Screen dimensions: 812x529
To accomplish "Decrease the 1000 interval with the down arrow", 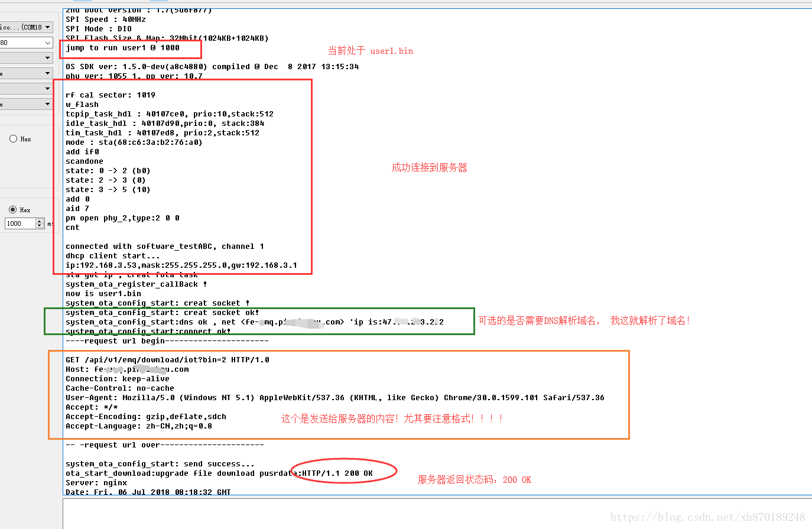I will [x=40, y=226].
